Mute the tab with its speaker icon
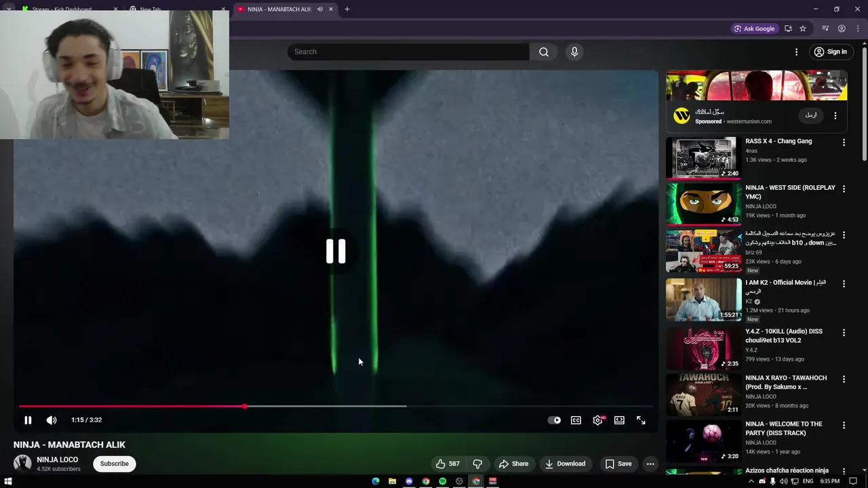 [320, 9]
